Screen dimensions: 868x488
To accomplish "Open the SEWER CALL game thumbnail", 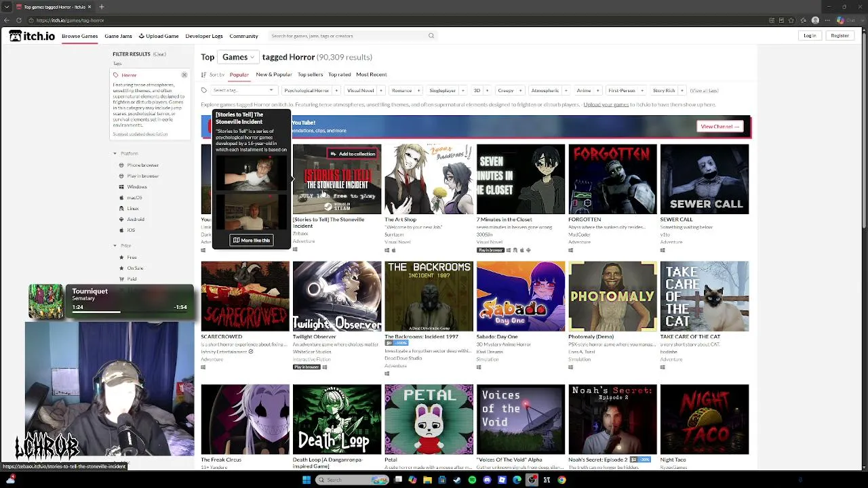I will tap(705, 180).
